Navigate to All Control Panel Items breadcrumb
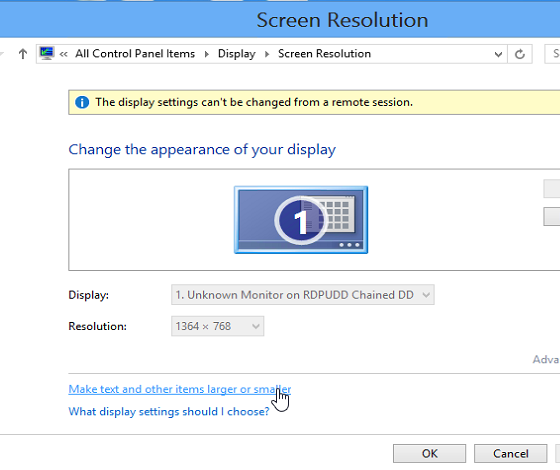This screenshot has height=470, width=560. pyautogui.click(x=135, y=54)
